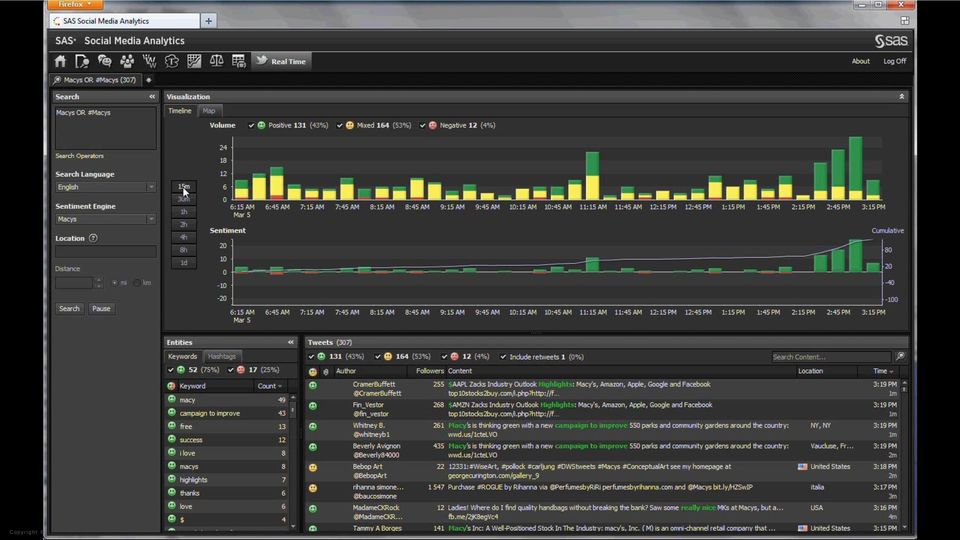Open the table report icon

click(x=238, y=61)
